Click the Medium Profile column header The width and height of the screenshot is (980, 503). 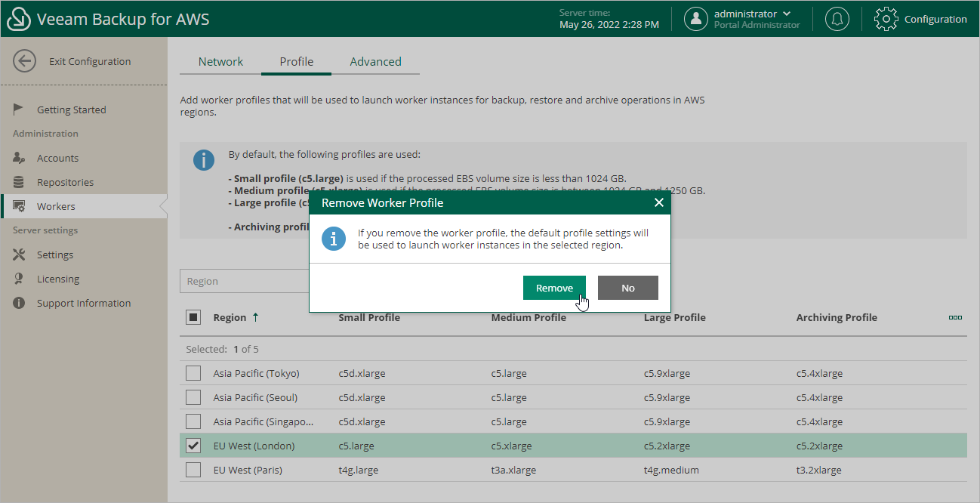[529, 317]
